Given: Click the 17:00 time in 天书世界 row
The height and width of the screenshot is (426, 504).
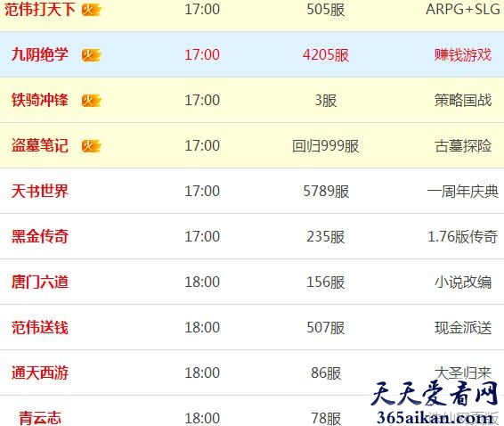Looking at the screenshot, I should (202, 191).
